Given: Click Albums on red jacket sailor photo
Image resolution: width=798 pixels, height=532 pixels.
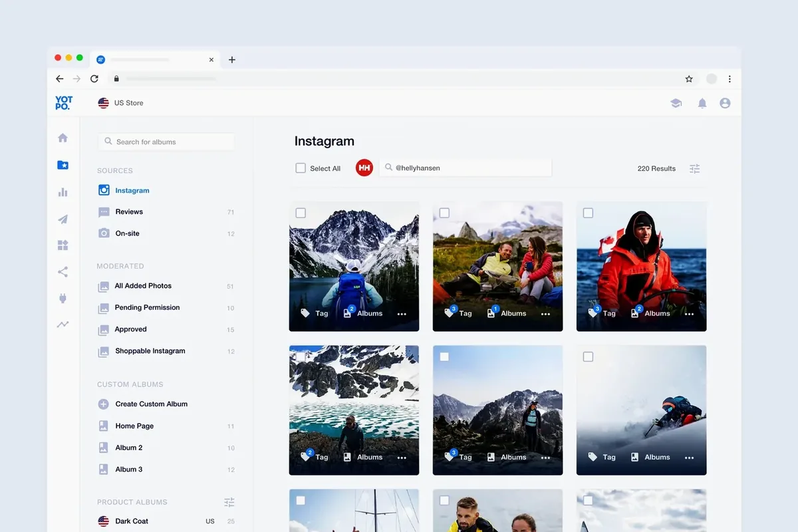Looking at the screenshot, I should [x=650, y=313].
